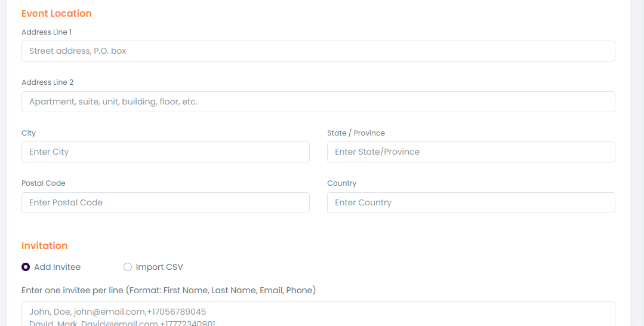This screenshot has height=326, width=644.
Task: Click the "State / Province" field label
Action: (356, 133)
